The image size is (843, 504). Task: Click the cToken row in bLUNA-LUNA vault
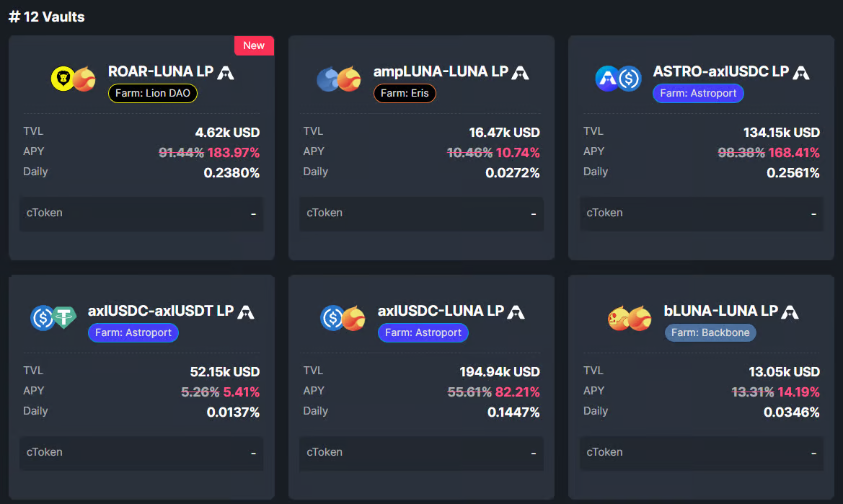coord(702,453)
